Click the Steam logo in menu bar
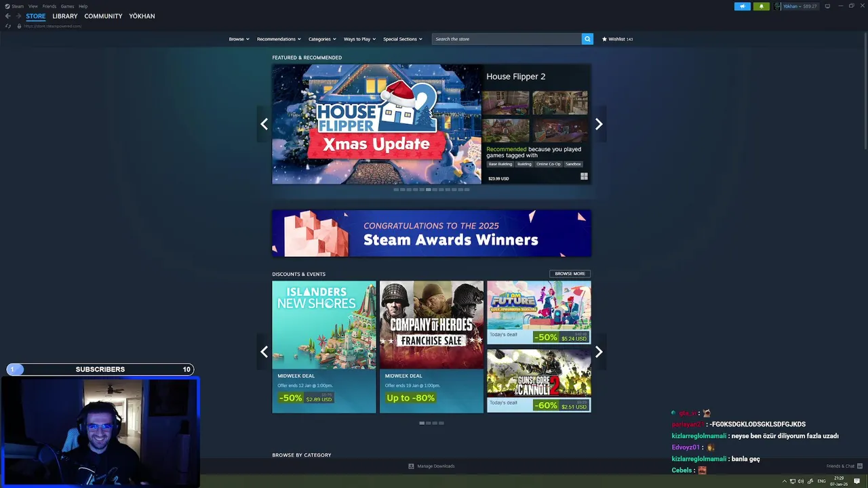 click(7, 6)
